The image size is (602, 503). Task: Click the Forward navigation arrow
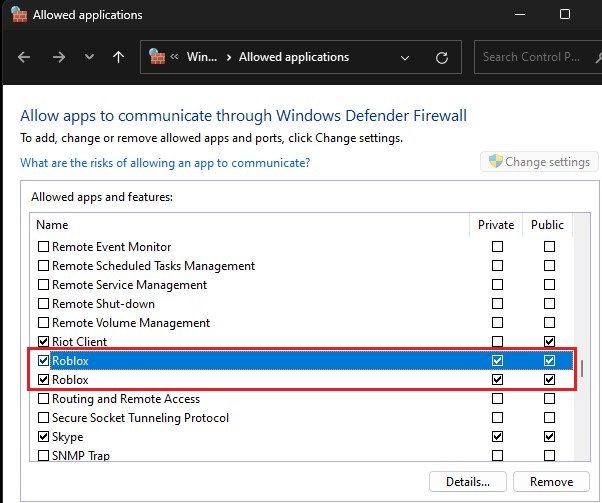[x=59, y=57]
